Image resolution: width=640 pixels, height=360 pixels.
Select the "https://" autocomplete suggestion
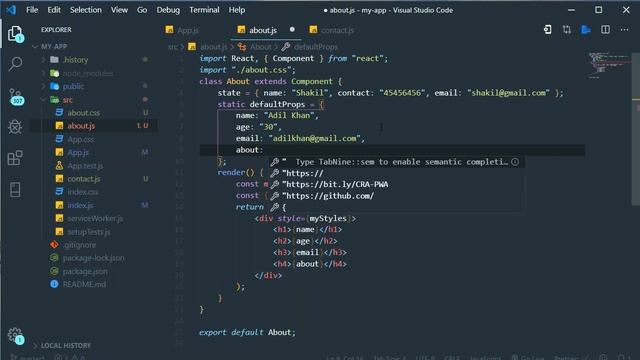point(396,173)
